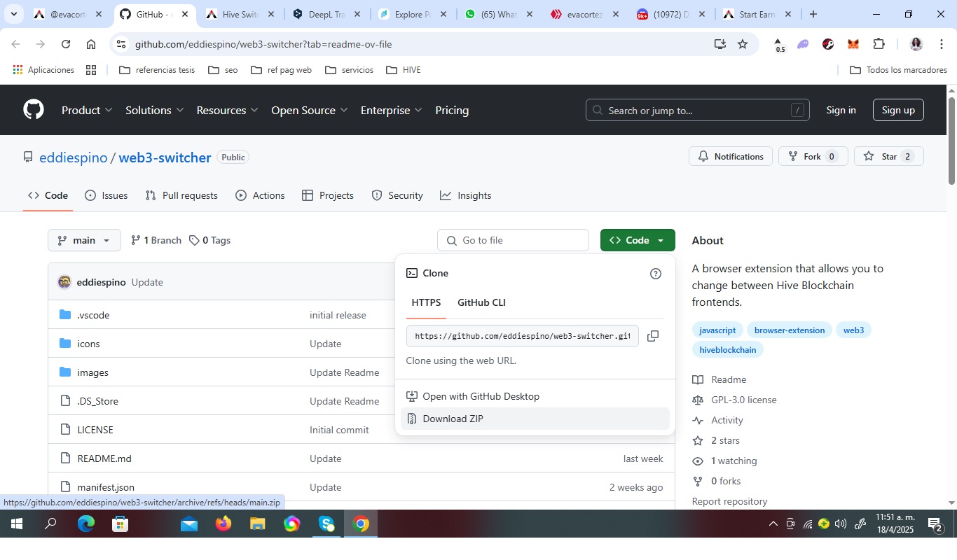
Task: Copy the clone URL to clipboard
Action: coord(652,336)
